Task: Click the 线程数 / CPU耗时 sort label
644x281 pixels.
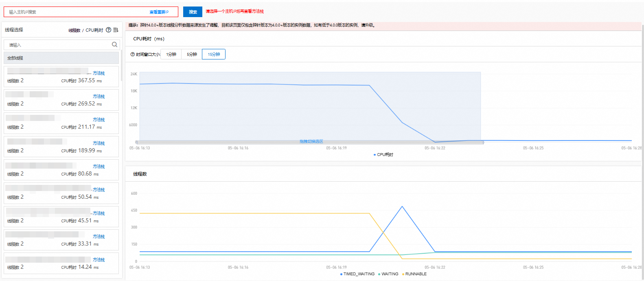Action: 85,30
